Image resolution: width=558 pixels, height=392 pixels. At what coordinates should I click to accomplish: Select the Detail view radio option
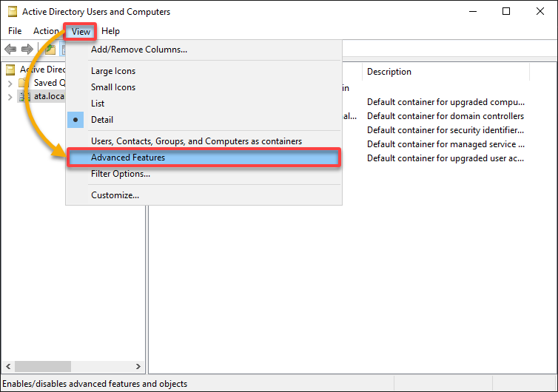pyautogui.click(x=204, y=120)
